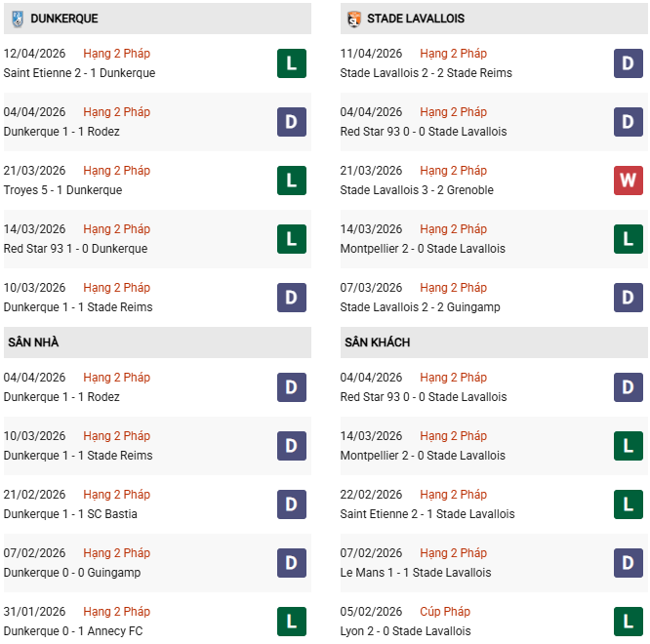This screenshot has width=650, height=644.
Task: Open the Red Star 93 1 - 0 Dunkerque match
Action: pos(75,249)
